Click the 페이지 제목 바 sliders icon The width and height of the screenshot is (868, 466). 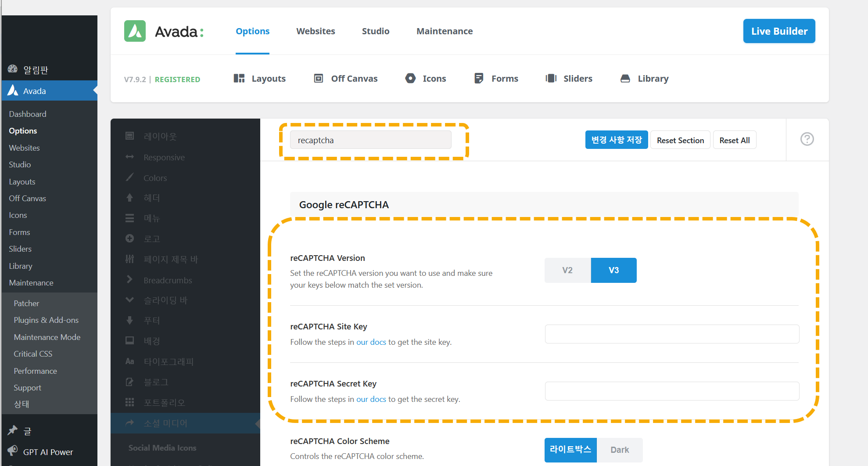click(129, 259)
